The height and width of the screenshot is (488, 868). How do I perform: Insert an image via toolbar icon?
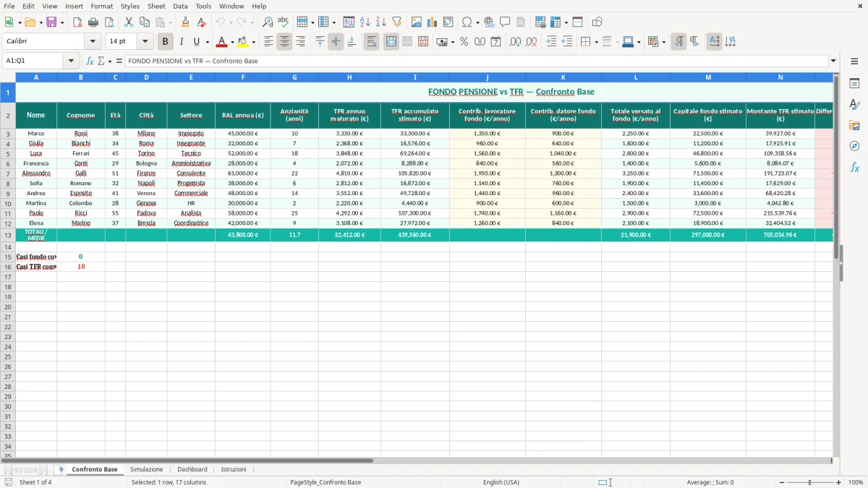coord(417,22)
